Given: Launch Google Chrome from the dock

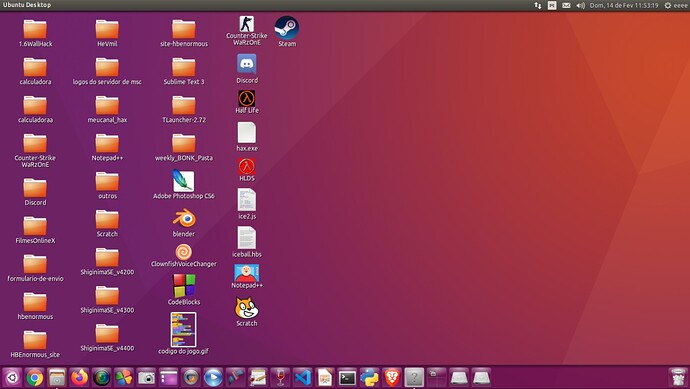Looking at the screenshot, I should click(x=34, y=378).
